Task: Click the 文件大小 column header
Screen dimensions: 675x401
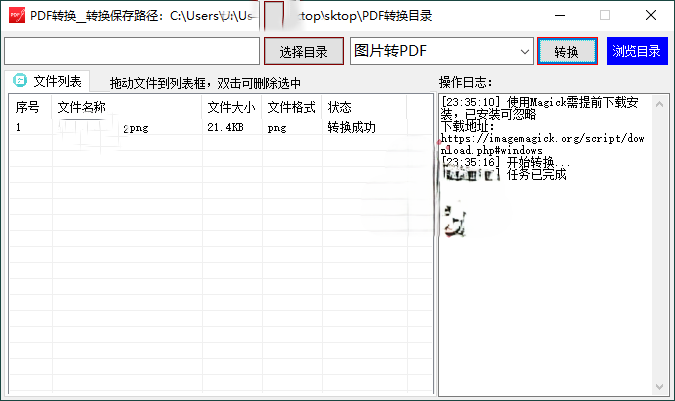Action: click(x=232, y=107)
